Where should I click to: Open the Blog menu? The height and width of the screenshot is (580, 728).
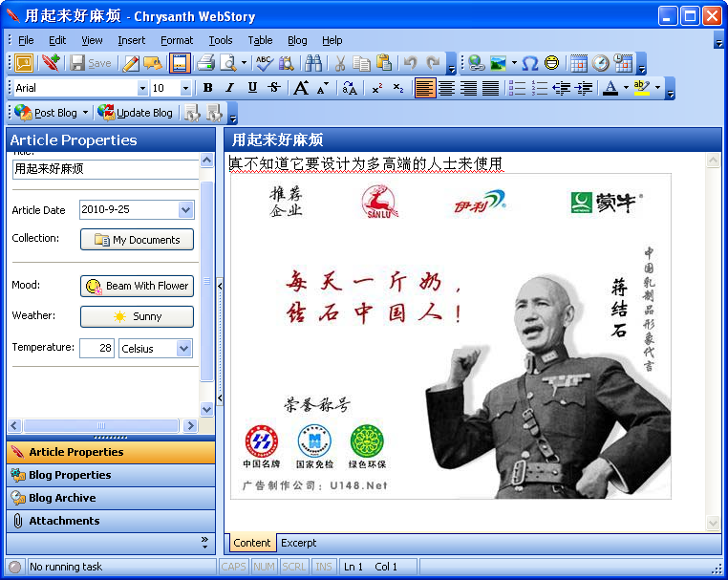297,40
